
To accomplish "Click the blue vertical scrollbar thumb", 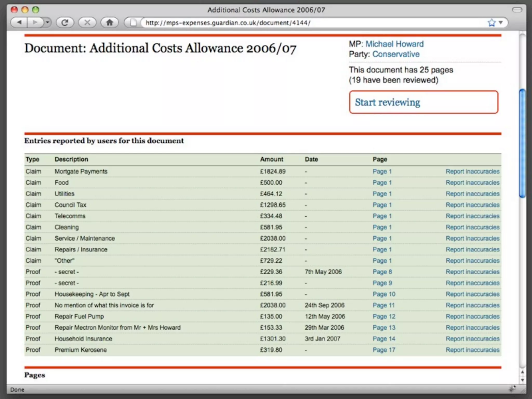I will pyautogui.click(x=522, y=143).
